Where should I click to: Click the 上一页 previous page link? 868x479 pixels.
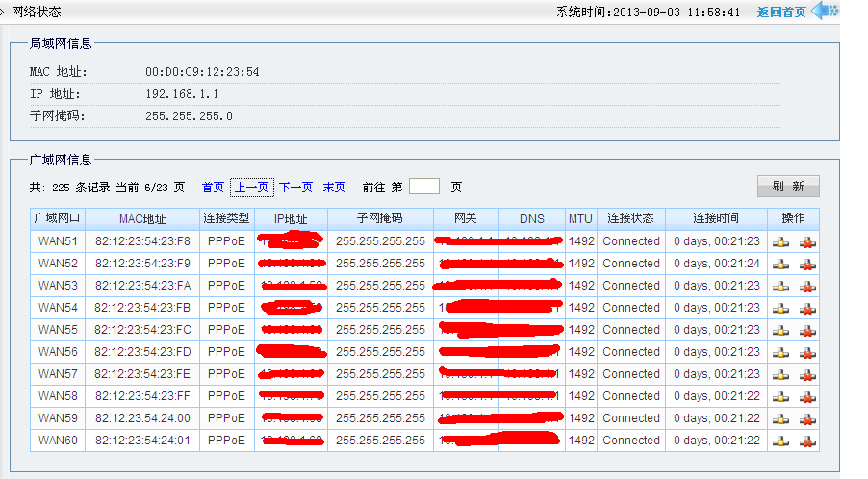(x=251, y=188)
